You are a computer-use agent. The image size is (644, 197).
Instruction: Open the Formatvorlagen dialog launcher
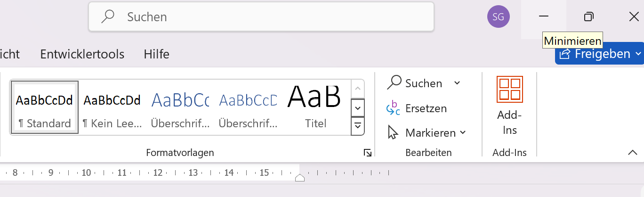[x=367, y=153]
